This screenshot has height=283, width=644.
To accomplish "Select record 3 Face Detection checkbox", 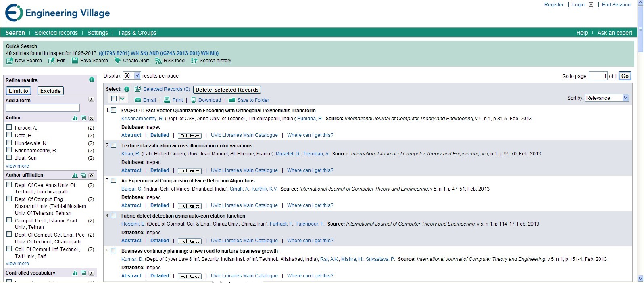I will tap(114, 180).
